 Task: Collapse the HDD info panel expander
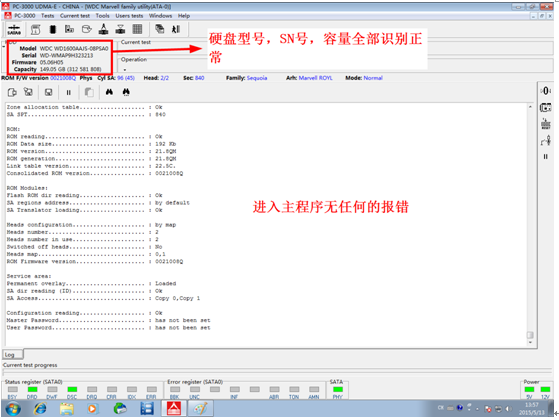pyautogui.click(x=3, y=46)
